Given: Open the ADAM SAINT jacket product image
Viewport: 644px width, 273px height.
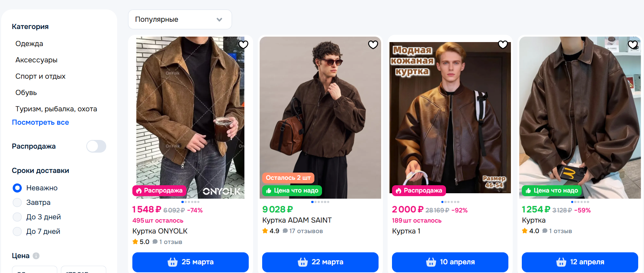Looking at the screenshot, I should coord(320,109).
